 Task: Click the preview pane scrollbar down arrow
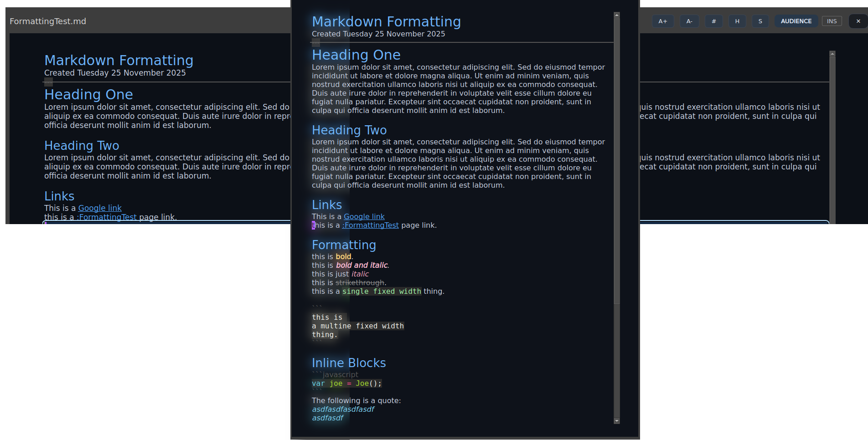click(x=617, y=421)
